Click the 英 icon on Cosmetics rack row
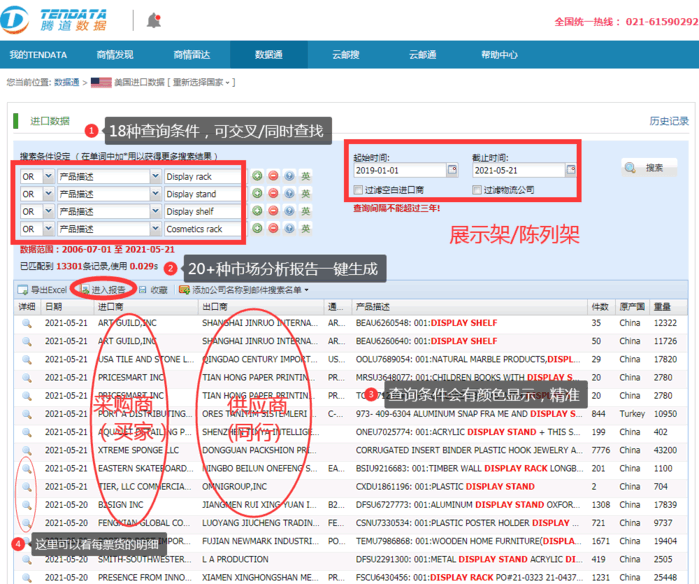 coord(305,229)
